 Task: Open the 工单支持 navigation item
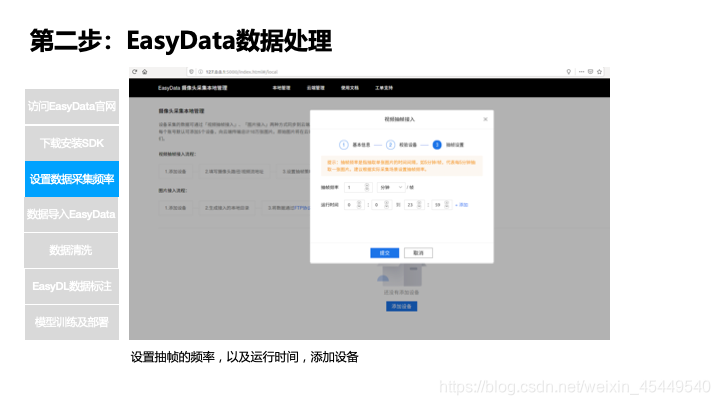(x=384, y=88)
